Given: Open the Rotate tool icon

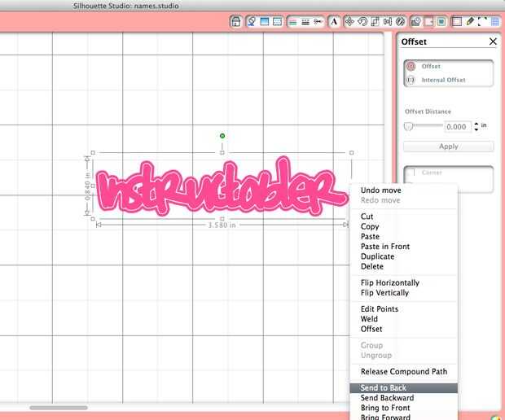Looking at the screenshot, I should click(362, 22).
